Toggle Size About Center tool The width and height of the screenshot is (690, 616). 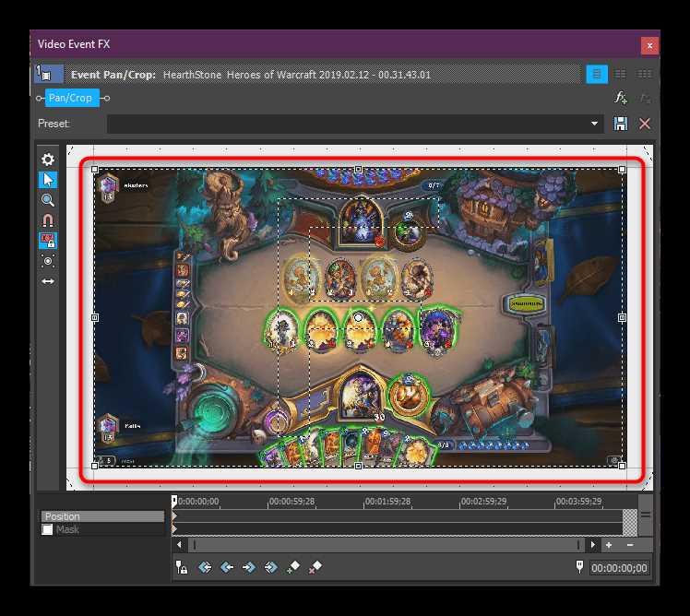coord(48,261)
